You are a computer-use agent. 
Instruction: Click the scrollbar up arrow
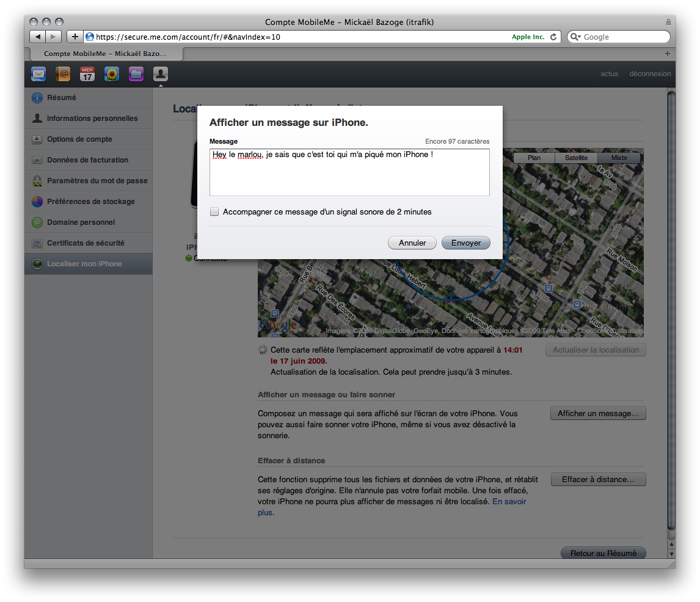tap(671, 545)
